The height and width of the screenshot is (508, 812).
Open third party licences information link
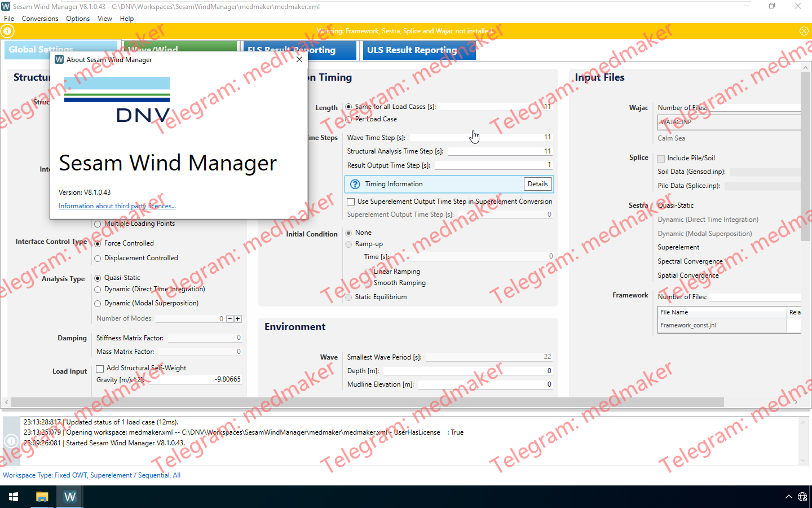tap(117, 206)
